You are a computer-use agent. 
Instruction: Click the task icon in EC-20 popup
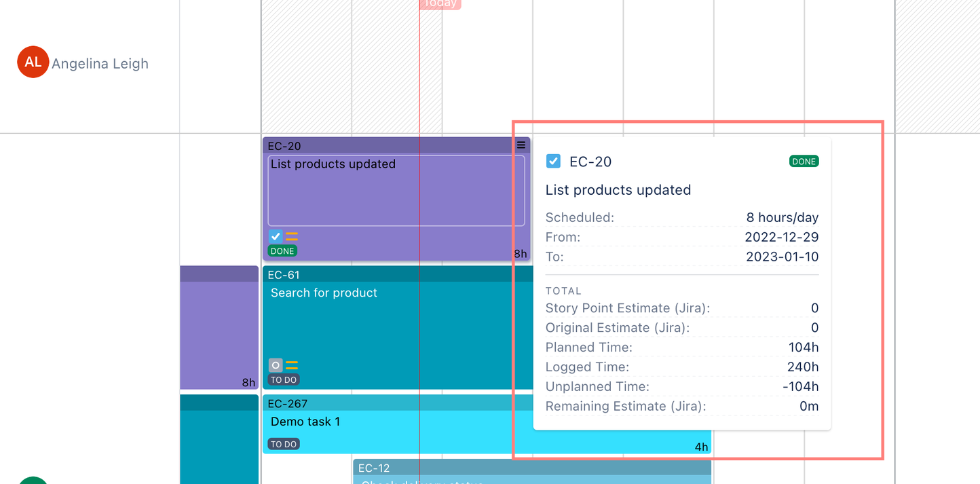pos(553,162)
